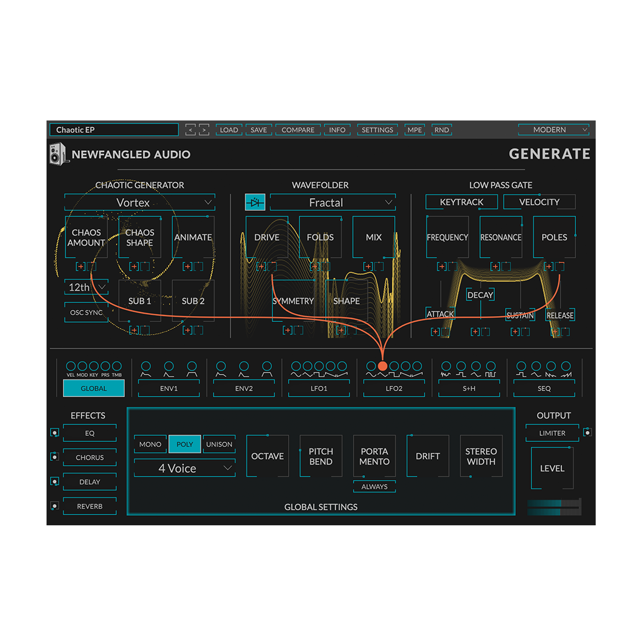Select the TMB modulation source circle
644x644 pixels.
117,366
